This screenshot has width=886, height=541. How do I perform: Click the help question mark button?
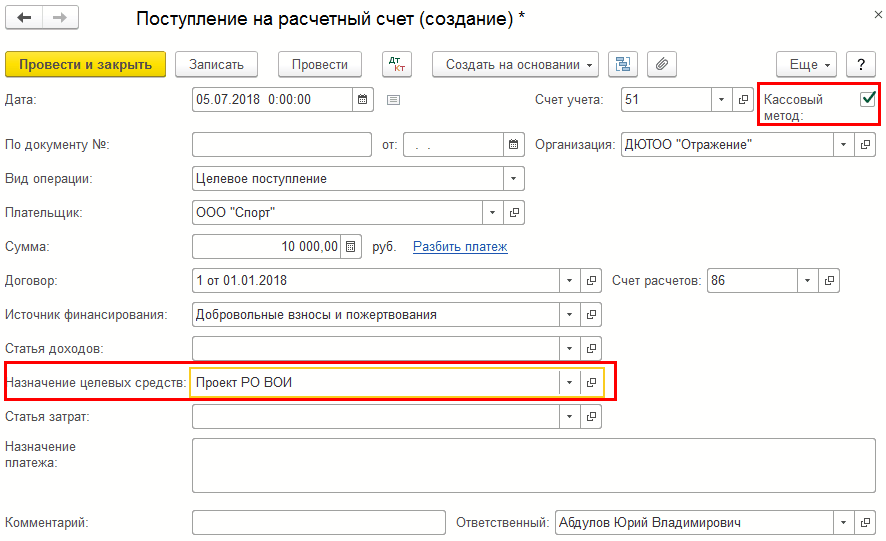pyautogui.click(x=861, y=64)
